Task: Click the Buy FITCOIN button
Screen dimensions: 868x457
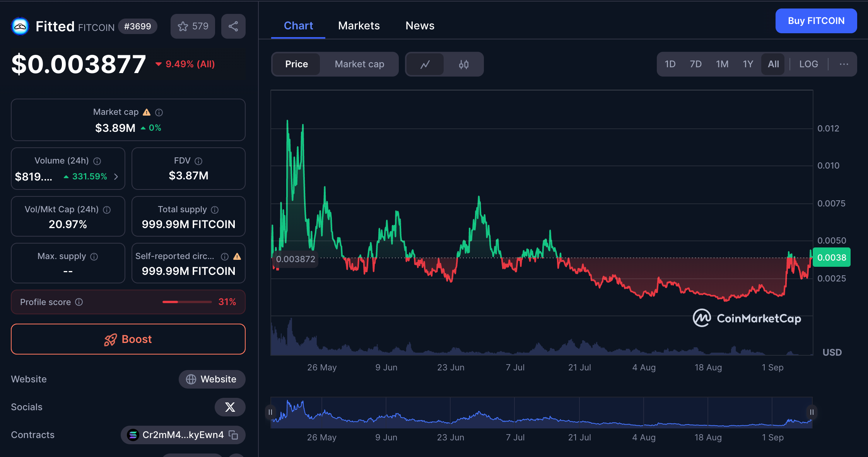Action: click(x=816, y=21)
